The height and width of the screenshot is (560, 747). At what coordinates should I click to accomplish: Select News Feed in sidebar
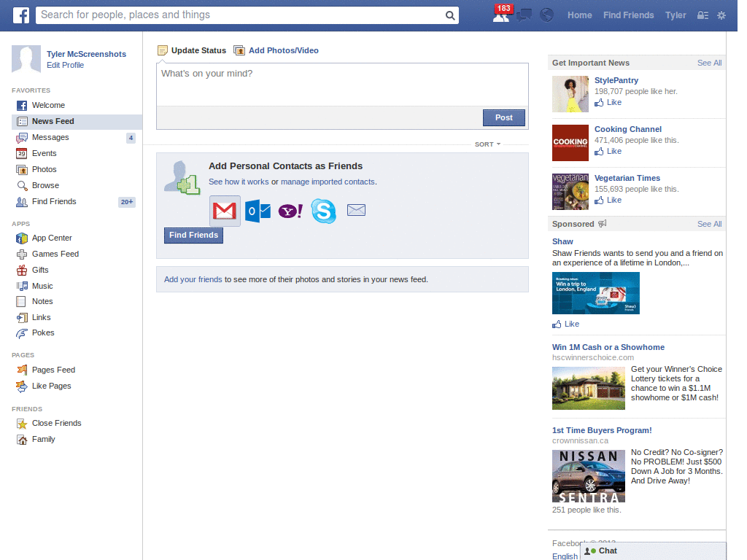tap(77, 122)
